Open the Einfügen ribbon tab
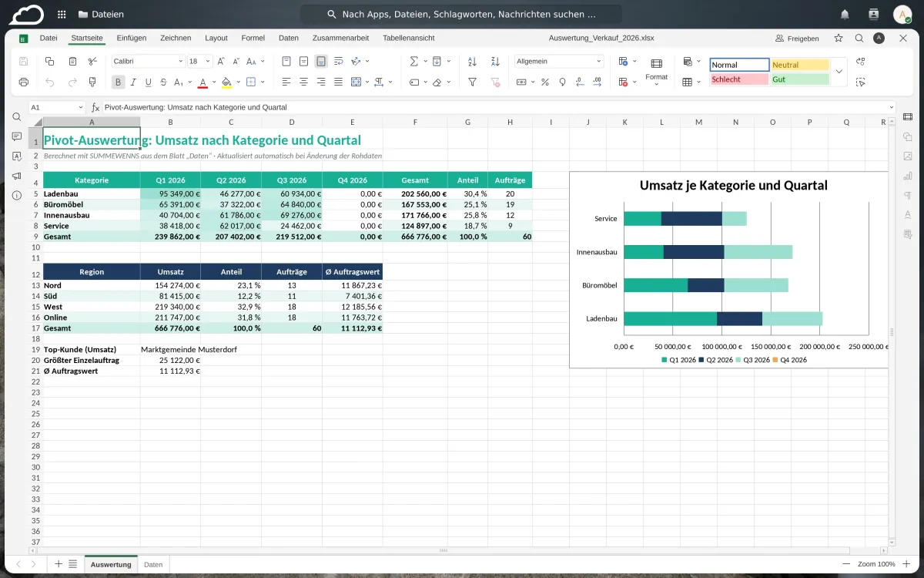This screenshot has height=578, width=924. click(132, 38)
